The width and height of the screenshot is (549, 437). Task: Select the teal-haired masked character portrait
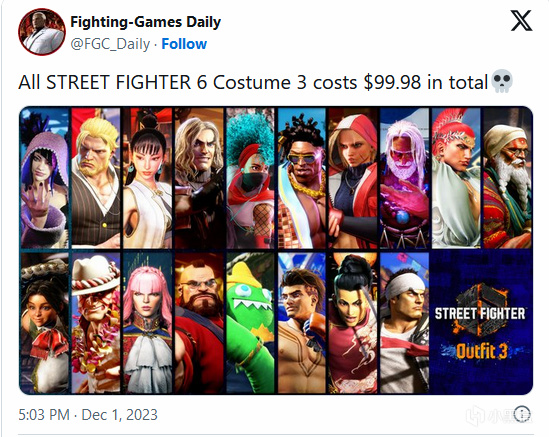[250, 178]
